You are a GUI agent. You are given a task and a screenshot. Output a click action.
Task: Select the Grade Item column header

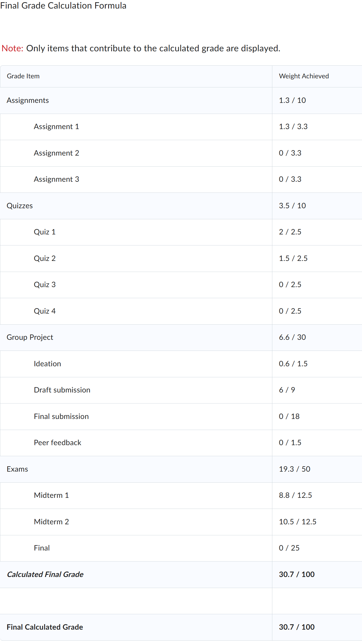click(x=23, y=76)
